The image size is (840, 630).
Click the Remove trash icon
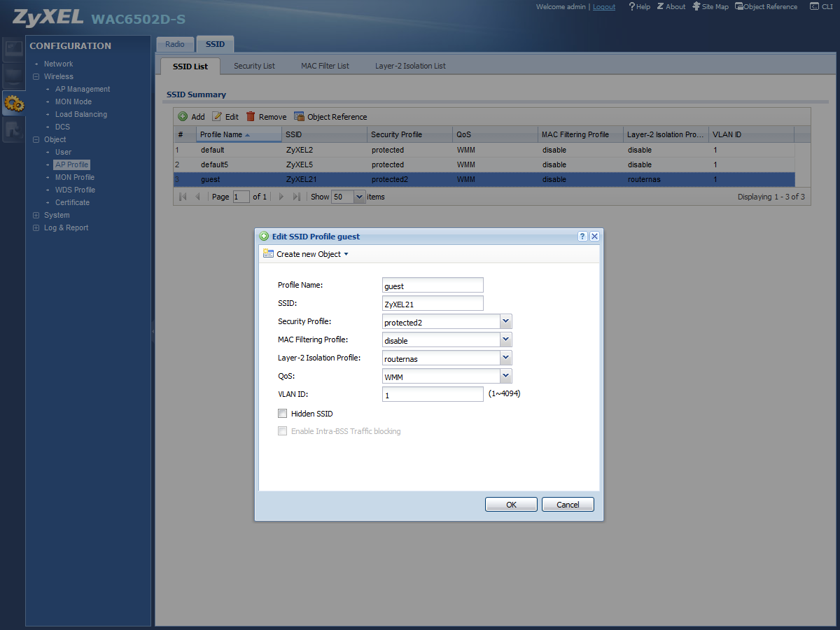tap(251, 117)
